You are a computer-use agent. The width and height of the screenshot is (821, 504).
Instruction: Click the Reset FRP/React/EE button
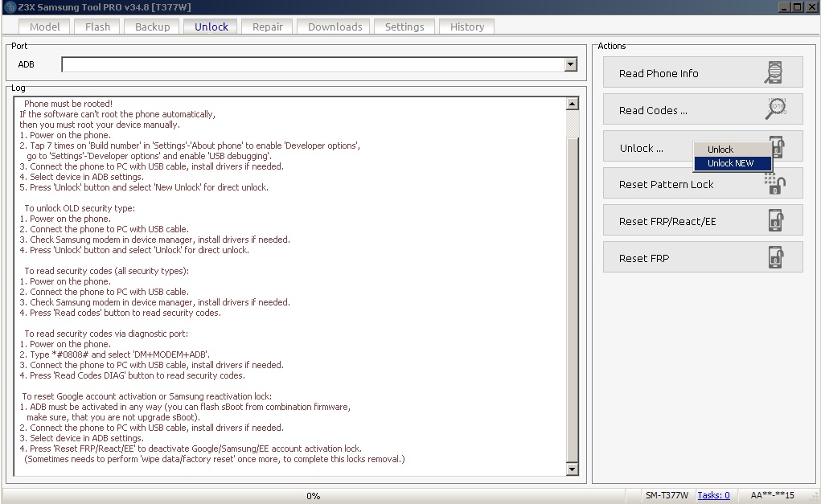[x=703, y=220]
